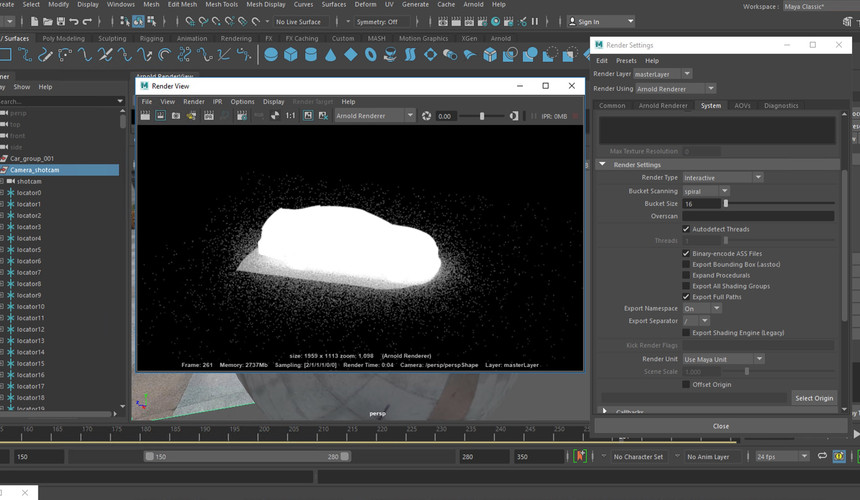Open the IPR menu in Render View

(217, 101)
